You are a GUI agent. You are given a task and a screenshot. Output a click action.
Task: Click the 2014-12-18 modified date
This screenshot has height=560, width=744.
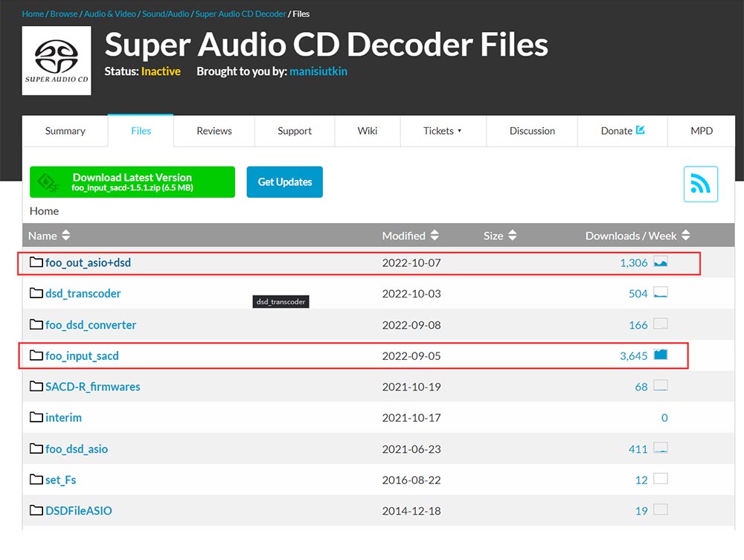pyautogui.click(x=411, y=511)
